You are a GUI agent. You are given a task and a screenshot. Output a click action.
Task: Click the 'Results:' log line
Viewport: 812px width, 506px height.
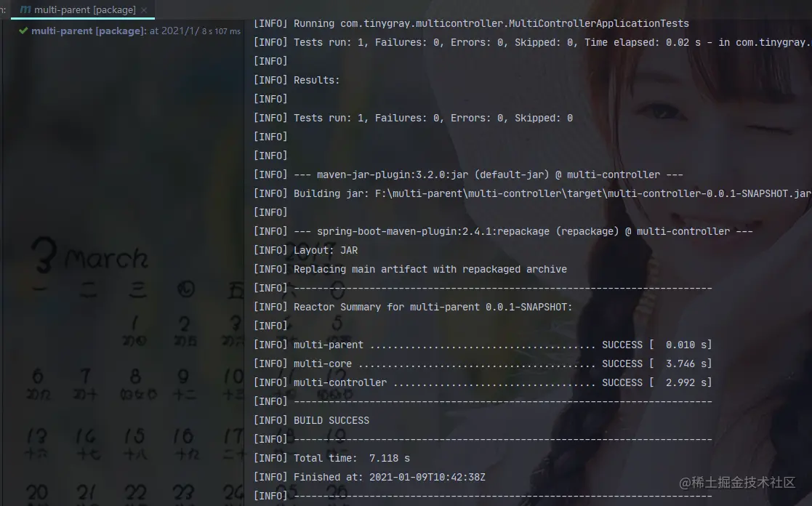click(296, 80)
